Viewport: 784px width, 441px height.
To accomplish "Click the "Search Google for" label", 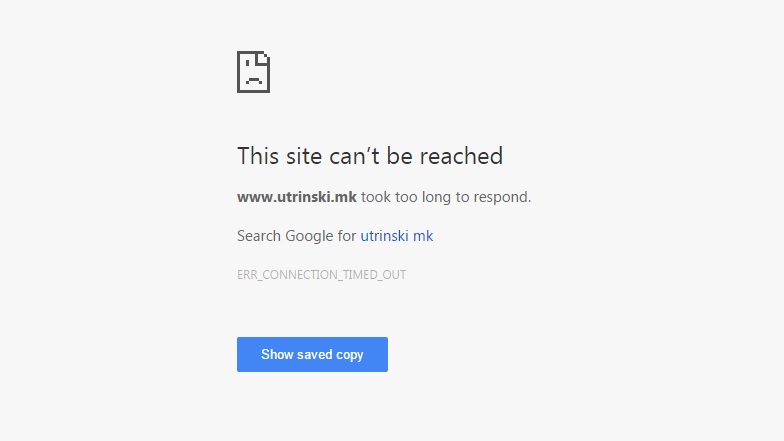I will click(x=296, y=236).
